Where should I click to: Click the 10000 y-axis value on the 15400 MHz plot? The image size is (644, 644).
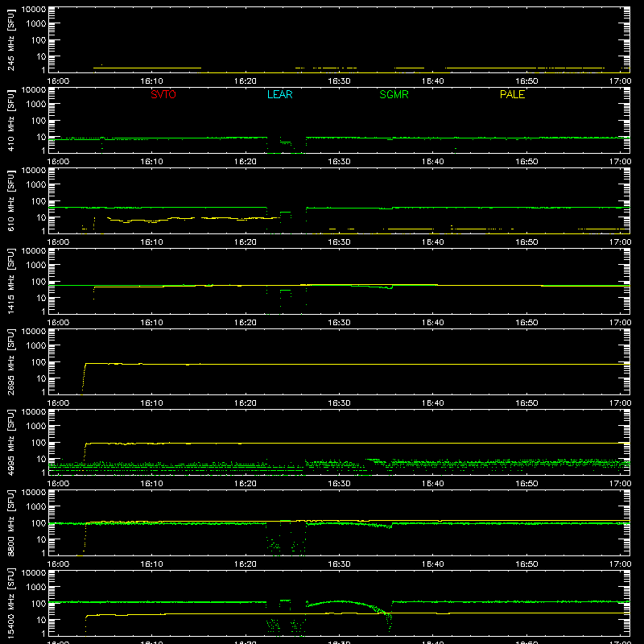34,573
